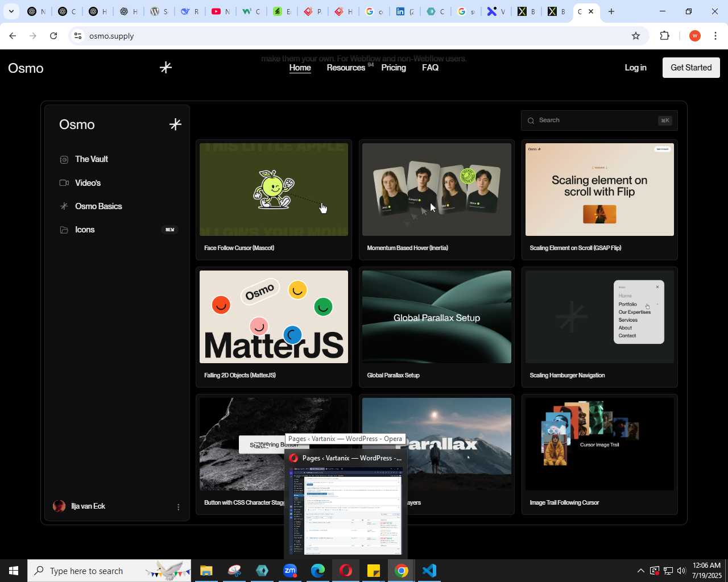Screen dimensions: 728x582
Task: Open The Vault in the sidebar
Action: tap(92, 159)
